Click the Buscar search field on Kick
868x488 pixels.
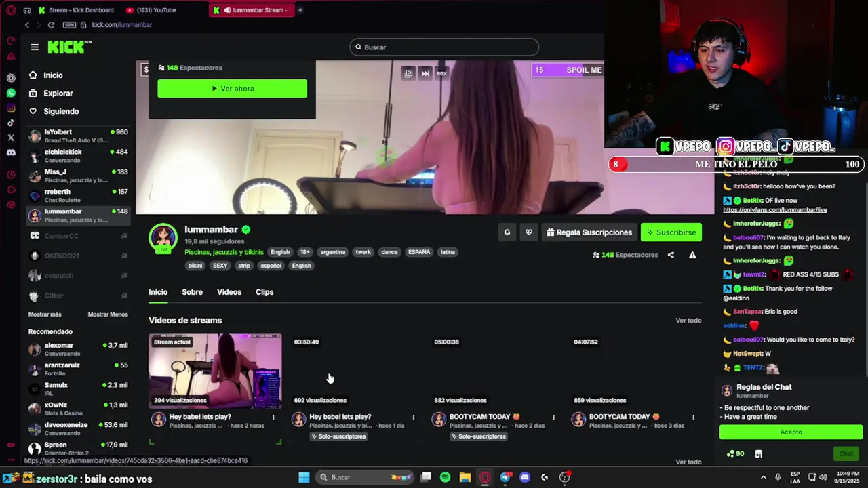click(444, 47)
